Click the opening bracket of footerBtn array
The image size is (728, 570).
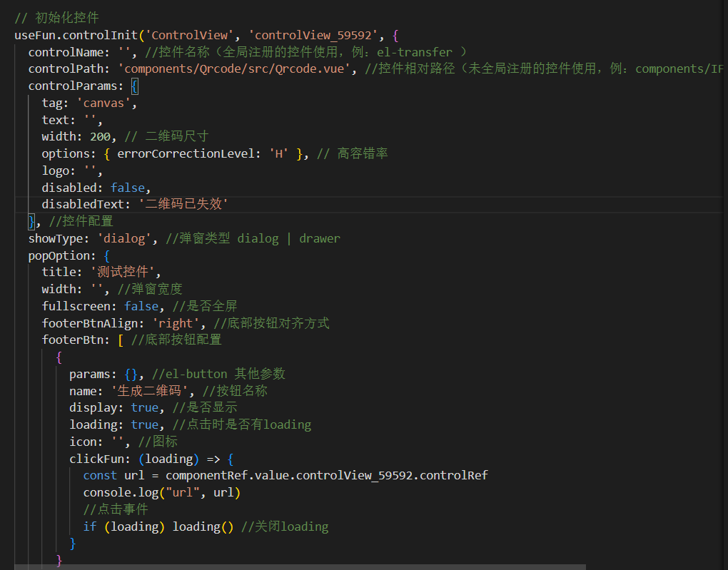121,340
